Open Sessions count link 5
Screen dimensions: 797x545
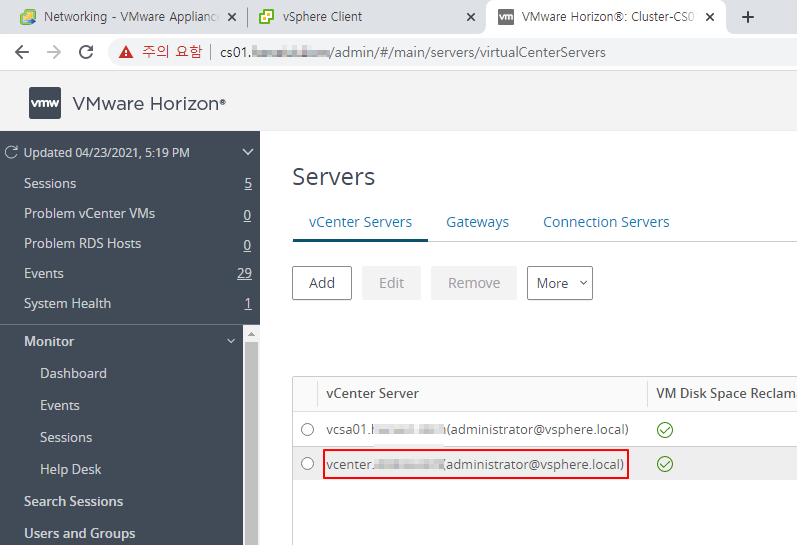248,184
